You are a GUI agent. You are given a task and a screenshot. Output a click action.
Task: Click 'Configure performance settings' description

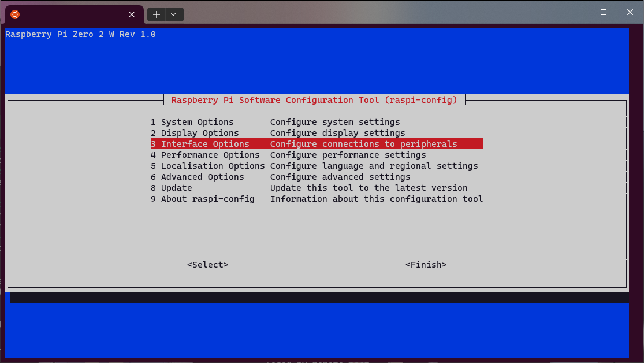(348, 155)
